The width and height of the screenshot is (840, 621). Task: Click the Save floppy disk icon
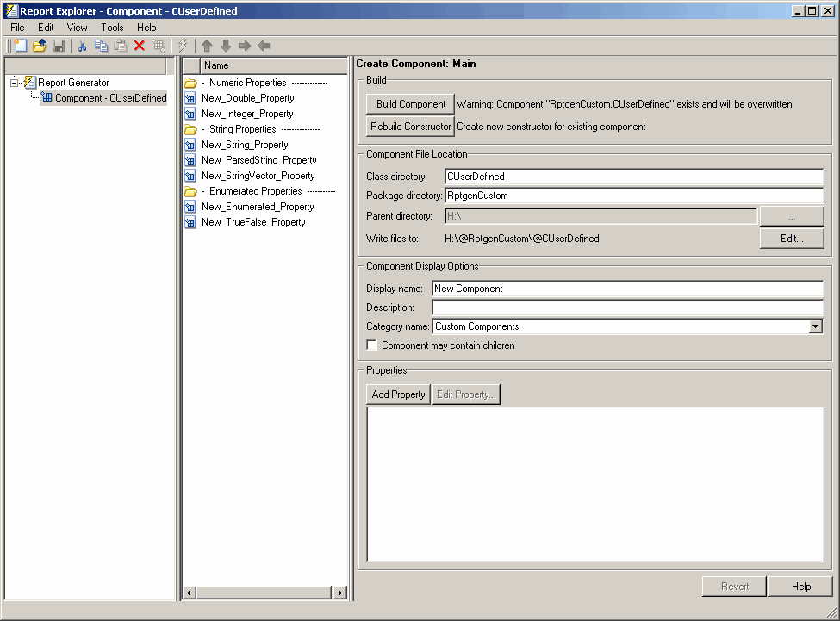coord(59,46)
